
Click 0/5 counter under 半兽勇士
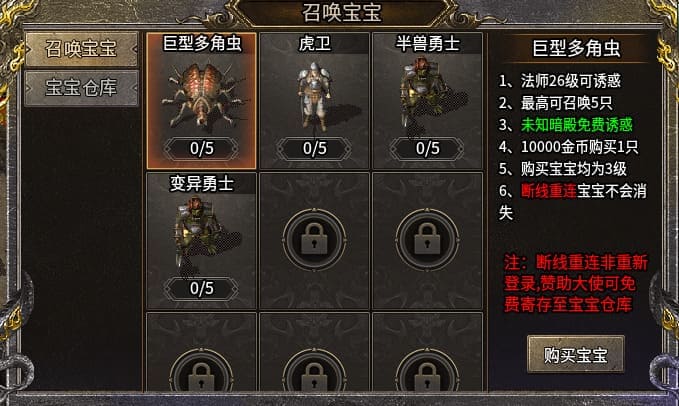click(x=427, y=148)
